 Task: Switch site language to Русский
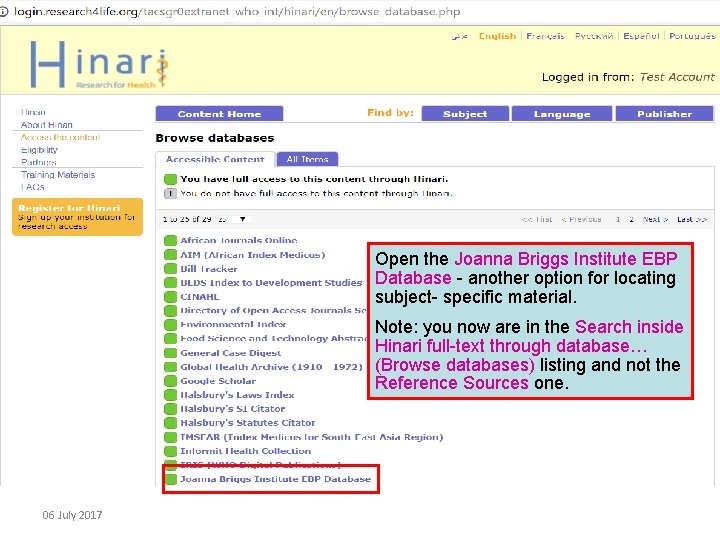click(x=594, y=36)
